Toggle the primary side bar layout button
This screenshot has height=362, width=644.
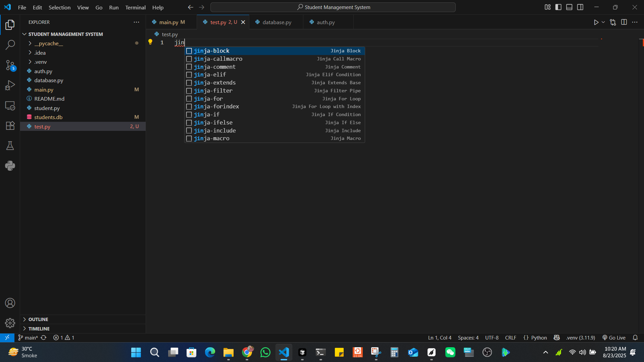[x=558, y=7]
